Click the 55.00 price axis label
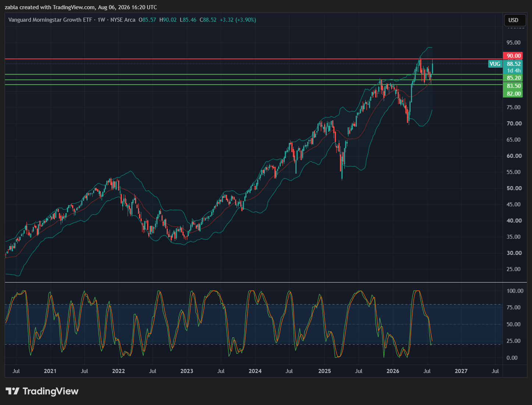Screen dimensions: 532x405 (x=514, y=172)
